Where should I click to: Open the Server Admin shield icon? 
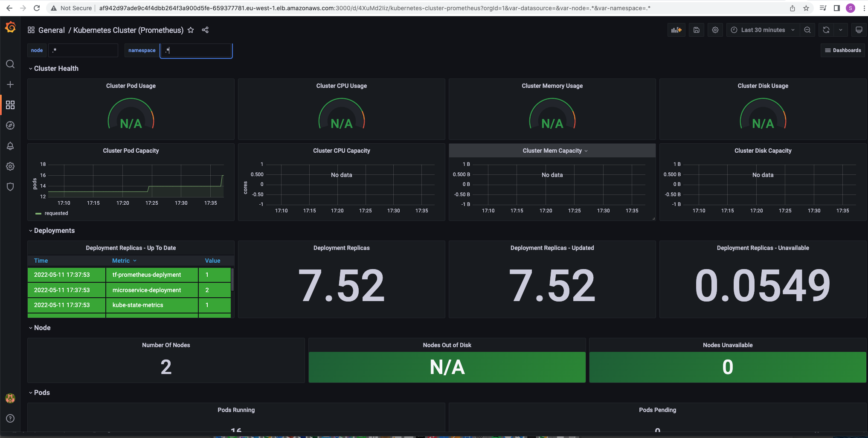click(x=10, y=187)
